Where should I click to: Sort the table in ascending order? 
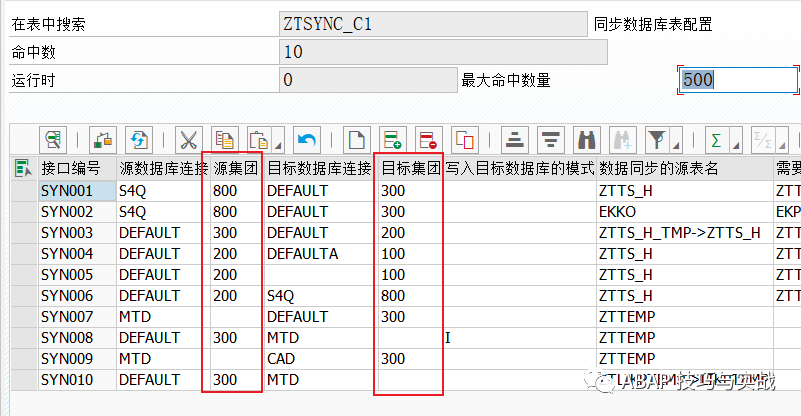click(514, 140)
